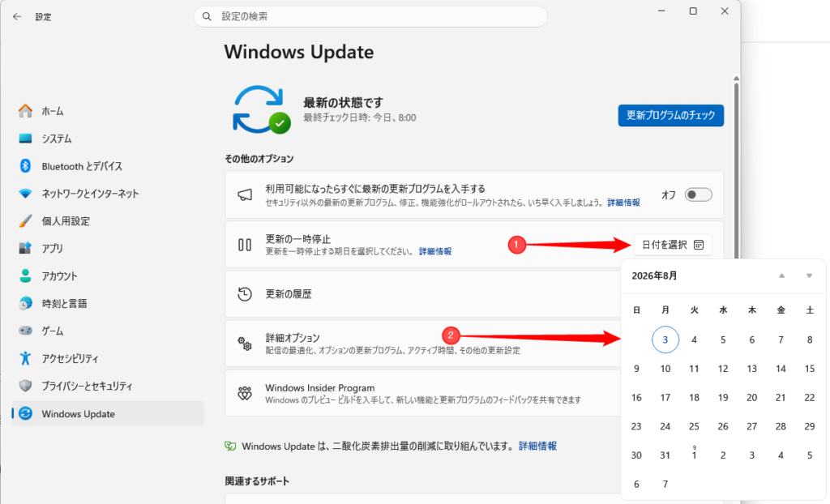Open ホーム in the sidebar

pos(108,111)
